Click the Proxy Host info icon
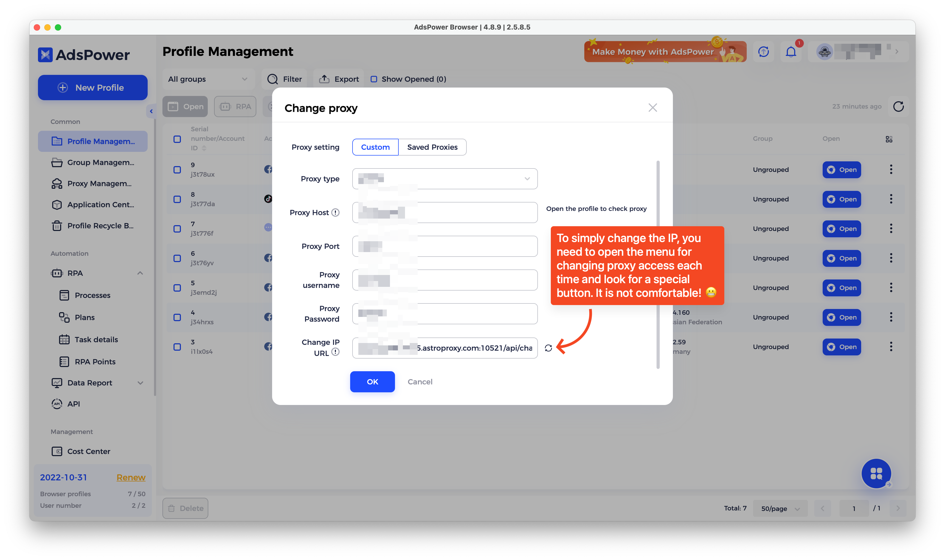Screen dimensions: 945x560 pyautogui.click(x=335, y=213)
